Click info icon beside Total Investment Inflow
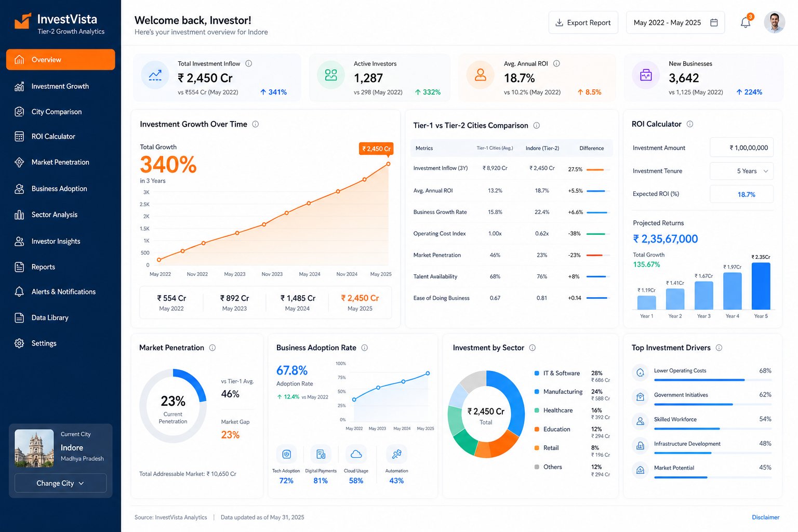The width and height of the screenshot is (798, 532). click(248, 63)
